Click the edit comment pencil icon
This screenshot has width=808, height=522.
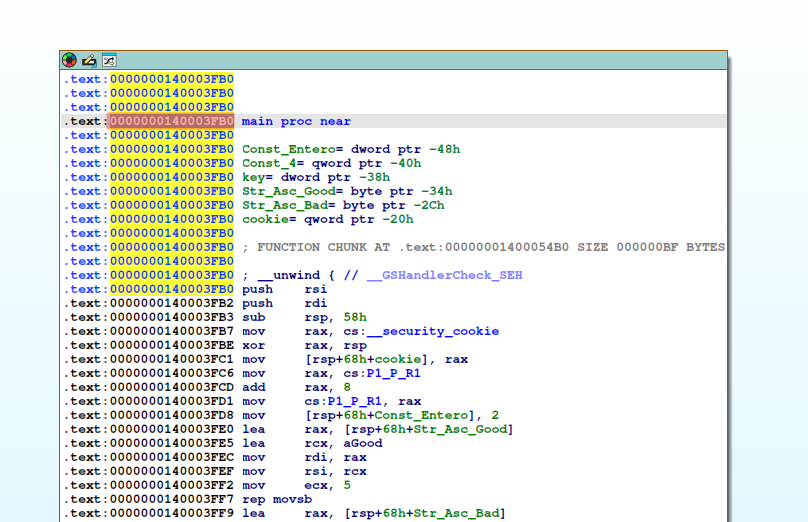[x=89, y=60]
